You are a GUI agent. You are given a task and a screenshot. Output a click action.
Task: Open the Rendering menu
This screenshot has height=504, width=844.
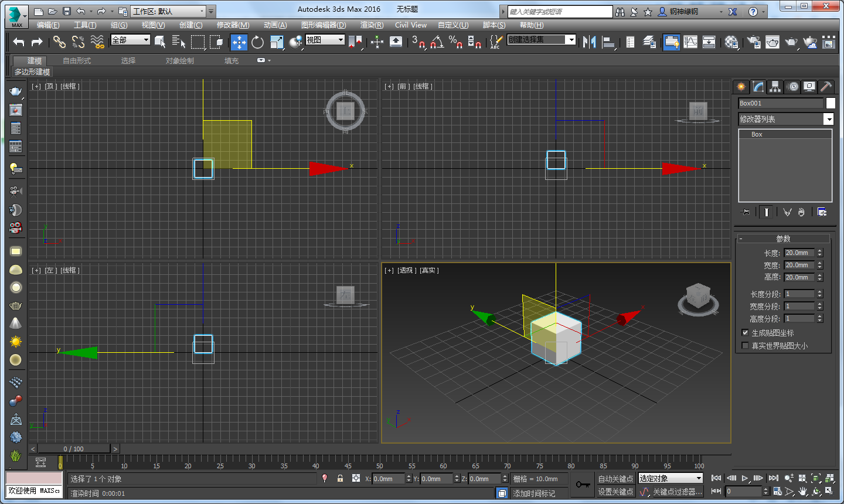coord(372,25)
